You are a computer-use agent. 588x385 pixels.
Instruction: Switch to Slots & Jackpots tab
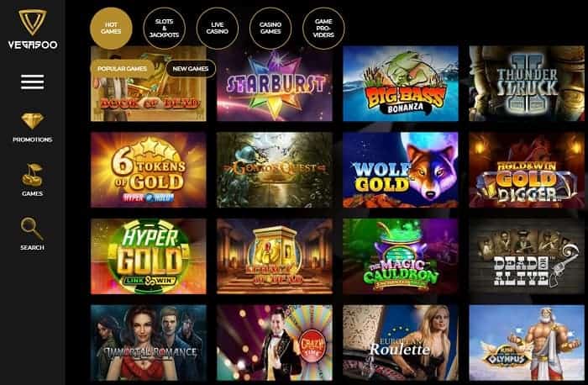pyautogui.click(x=165, y=29)
